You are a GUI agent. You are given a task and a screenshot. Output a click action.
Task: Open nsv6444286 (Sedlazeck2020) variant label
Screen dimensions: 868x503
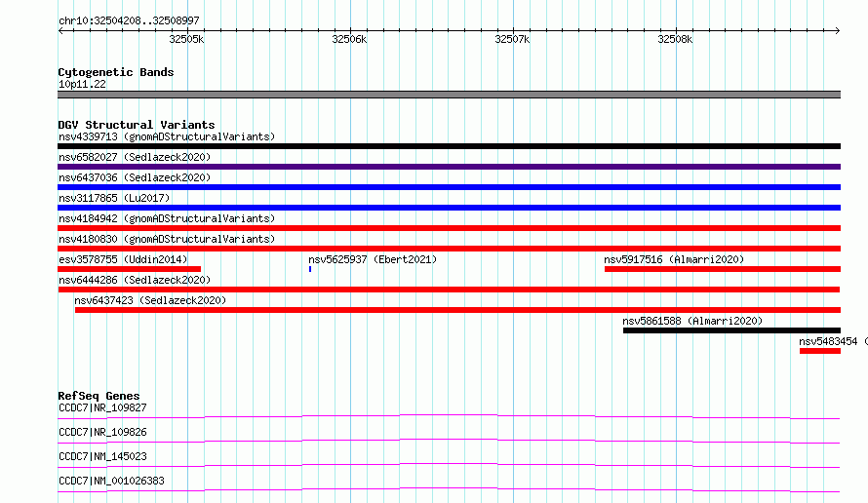click(135, 280)
